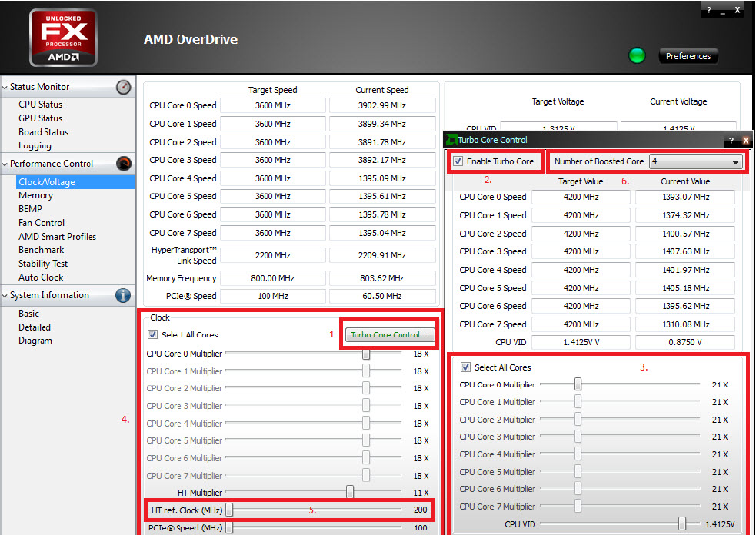Image resolution: width=756 pixels, height=535 pixels.
Task: Click the System Information info icon
Action: (x=123, y=295)
